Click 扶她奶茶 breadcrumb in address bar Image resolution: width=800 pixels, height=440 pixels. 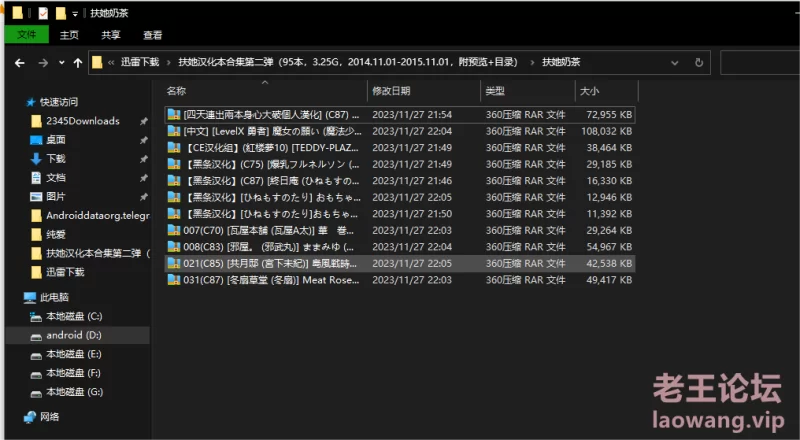point(561,62)
